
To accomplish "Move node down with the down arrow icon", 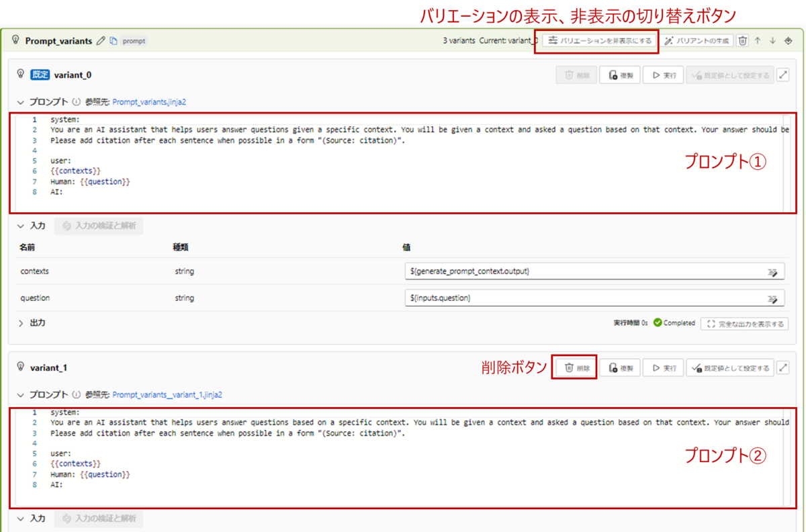I will (772, 41).
